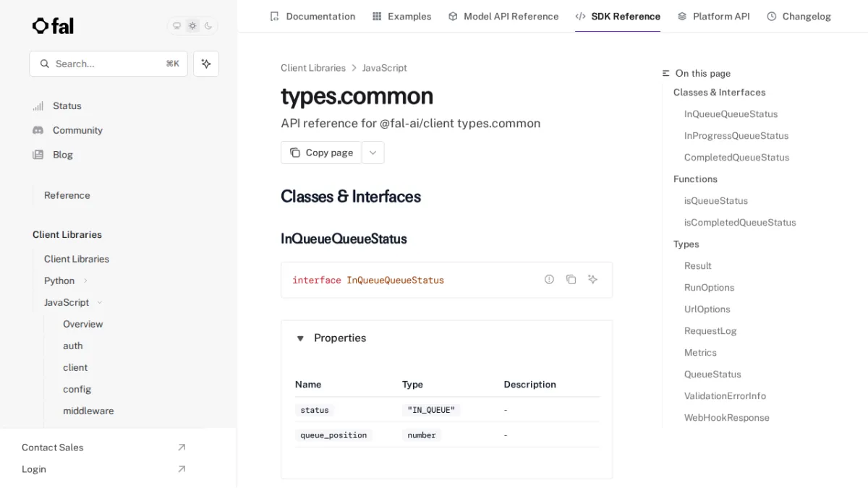Viewport: 868px width, 488px height.
Task: Open the auth page under JavaScript
Action: pyautogui.click(x=73, y=346)
